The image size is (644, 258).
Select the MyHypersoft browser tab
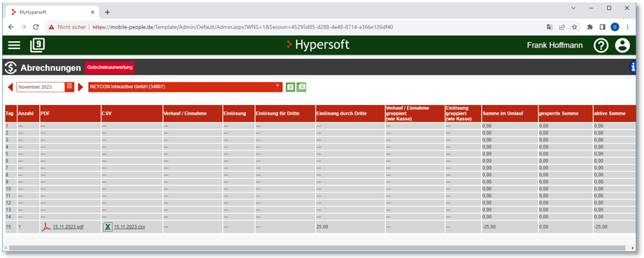coord(52,13)
